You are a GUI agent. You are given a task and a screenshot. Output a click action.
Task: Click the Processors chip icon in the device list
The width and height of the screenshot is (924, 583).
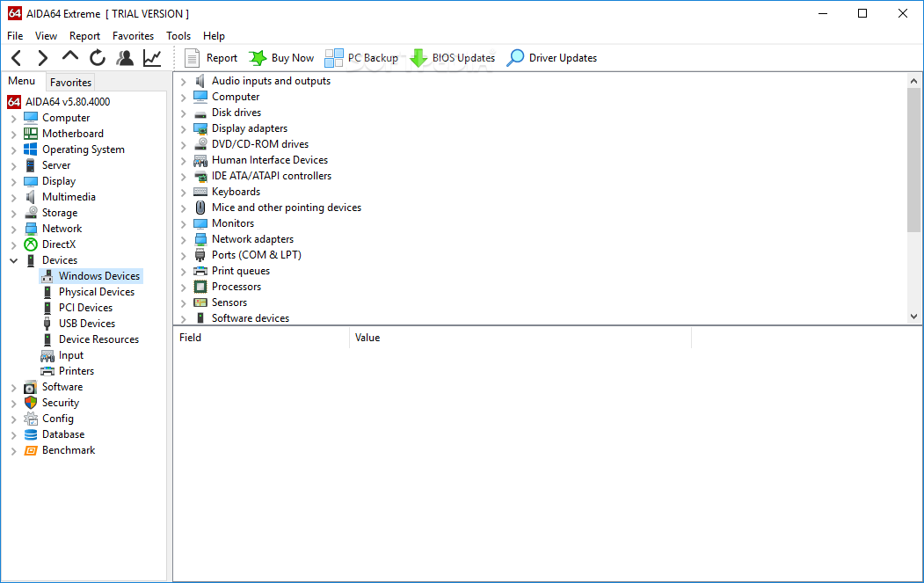pyautogui.click(x=200, y=287)
